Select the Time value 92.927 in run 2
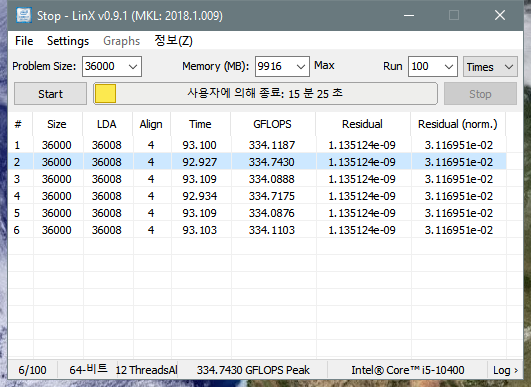 [x=199, y=162]
